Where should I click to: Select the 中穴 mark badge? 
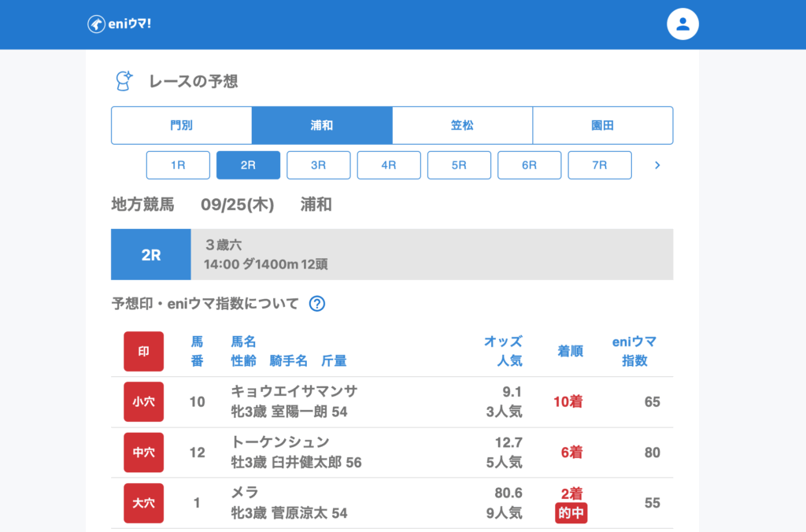[143, 453]
